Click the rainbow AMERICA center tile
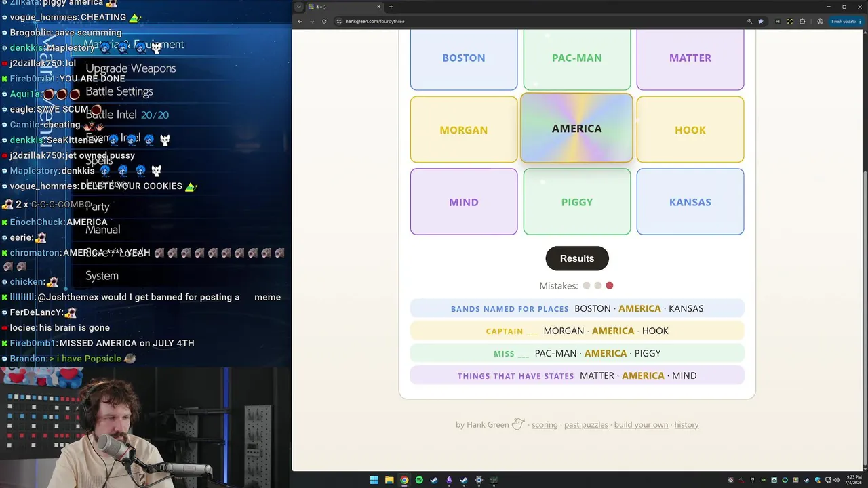This screenshot has height=488, width=868. coord(576,128)
